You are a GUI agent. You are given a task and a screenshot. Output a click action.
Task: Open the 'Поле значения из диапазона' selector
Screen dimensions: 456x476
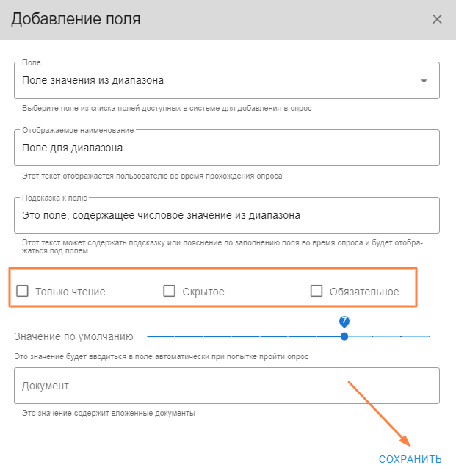[213, 81]
